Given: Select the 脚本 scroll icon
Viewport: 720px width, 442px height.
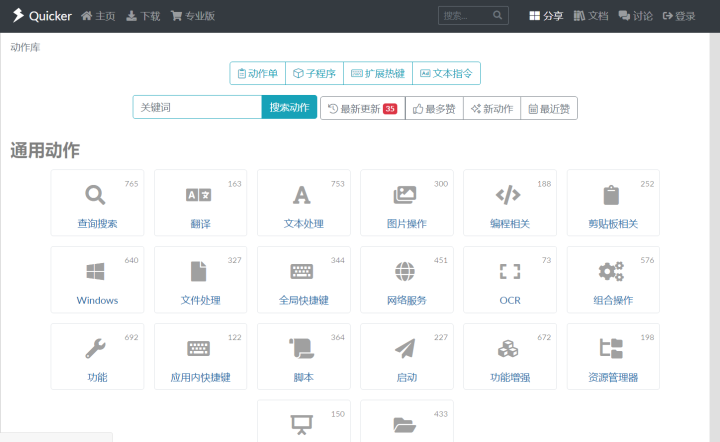Looking at the screenshot, I should pos(302,348).
